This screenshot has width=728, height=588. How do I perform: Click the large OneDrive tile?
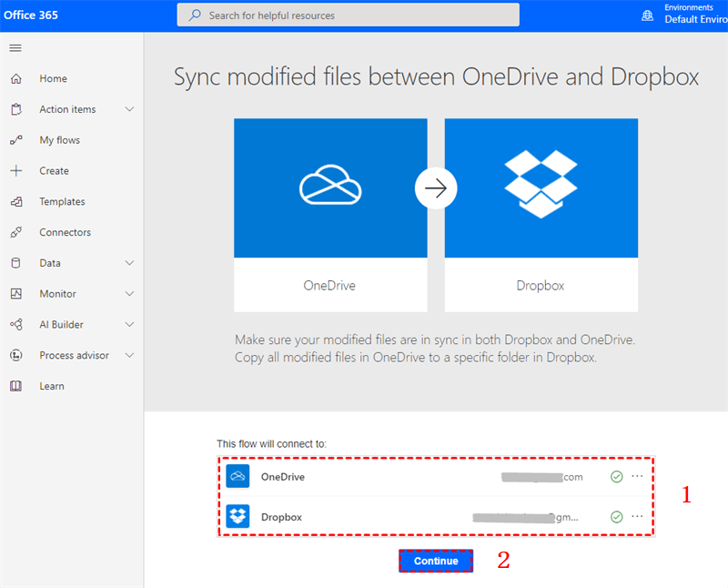330,215
